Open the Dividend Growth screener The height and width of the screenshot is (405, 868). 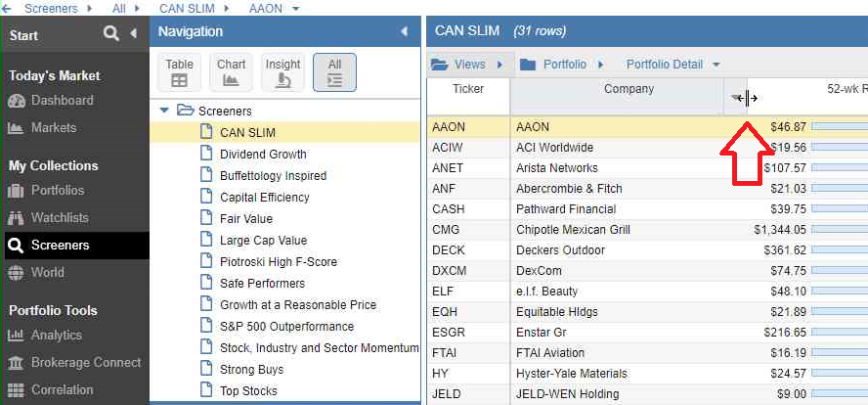pyautogui.click(x=263, y=155)
